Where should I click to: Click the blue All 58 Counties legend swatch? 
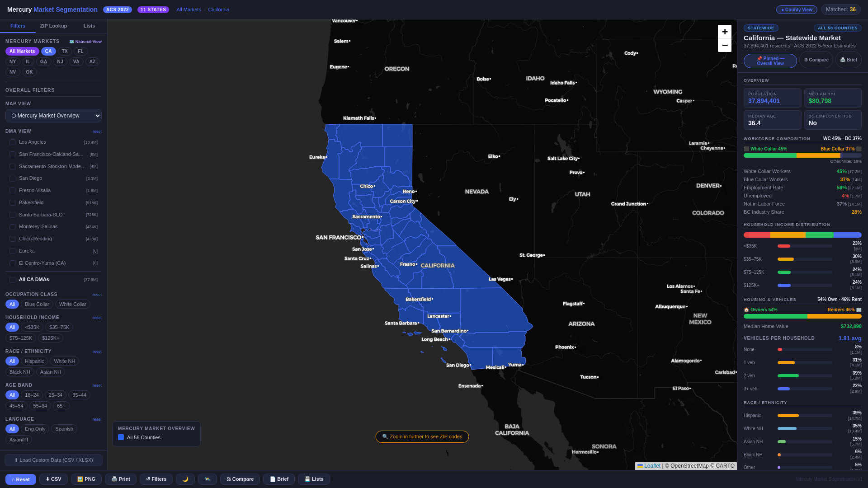121,437
